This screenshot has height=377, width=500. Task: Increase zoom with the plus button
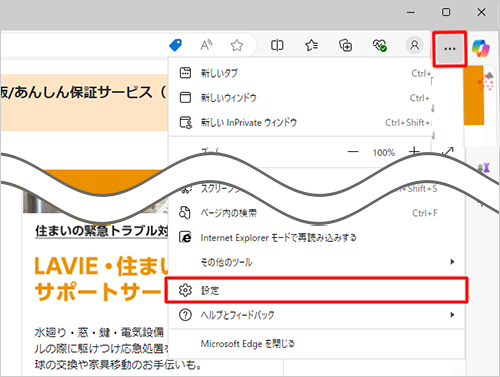(414, 151)
